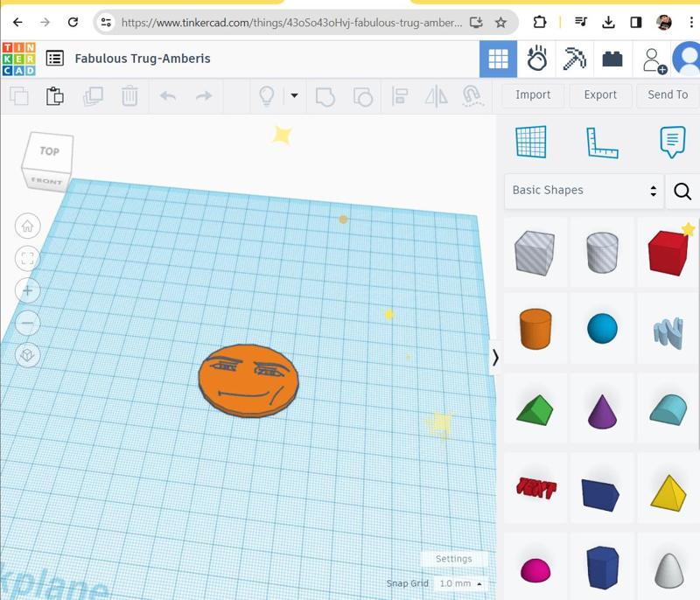
Task: Pick the Scribble shape
Action: (x=668, y=332)
